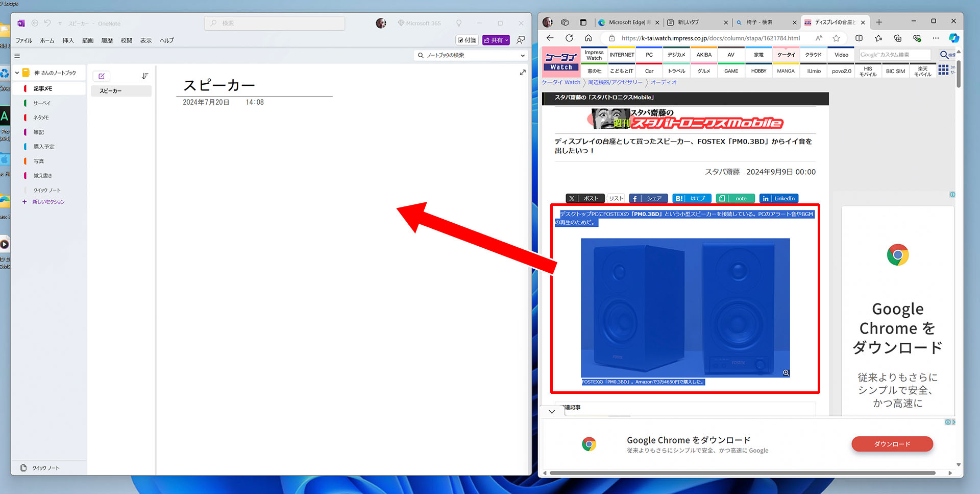
Task: Open the OneNote navigation hamburger icon
Action: (x=17, y=56)
